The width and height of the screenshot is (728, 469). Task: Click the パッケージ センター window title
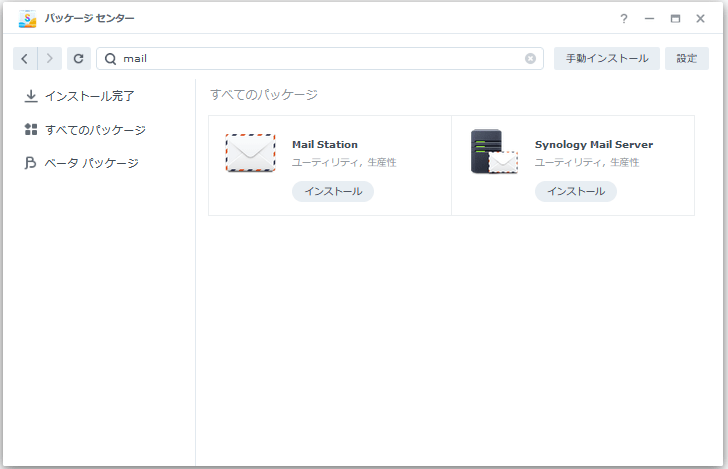[90, 18]
